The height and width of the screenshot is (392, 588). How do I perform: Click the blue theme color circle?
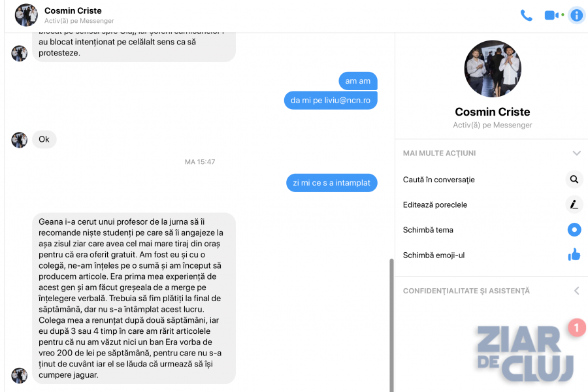tap(574, 229)
